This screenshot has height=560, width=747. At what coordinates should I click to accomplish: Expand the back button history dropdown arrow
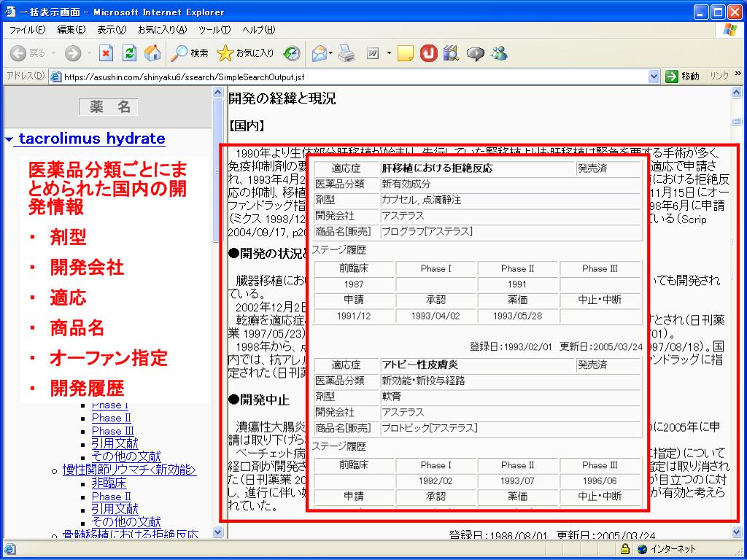pos(53,53)
